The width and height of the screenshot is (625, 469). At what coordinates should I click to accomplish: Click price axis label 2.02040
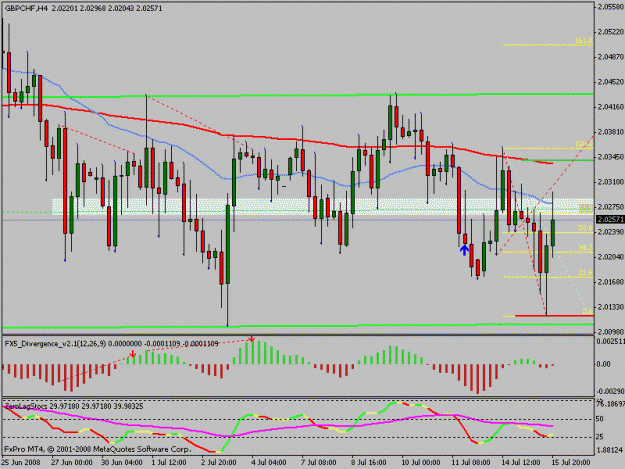(x=611, y=257)
